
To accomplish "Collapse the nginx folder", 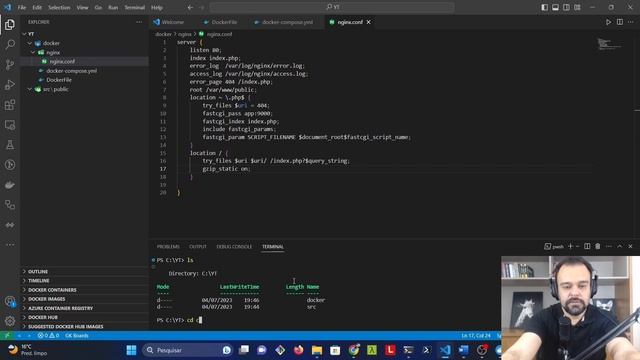I will click(33, 52).
